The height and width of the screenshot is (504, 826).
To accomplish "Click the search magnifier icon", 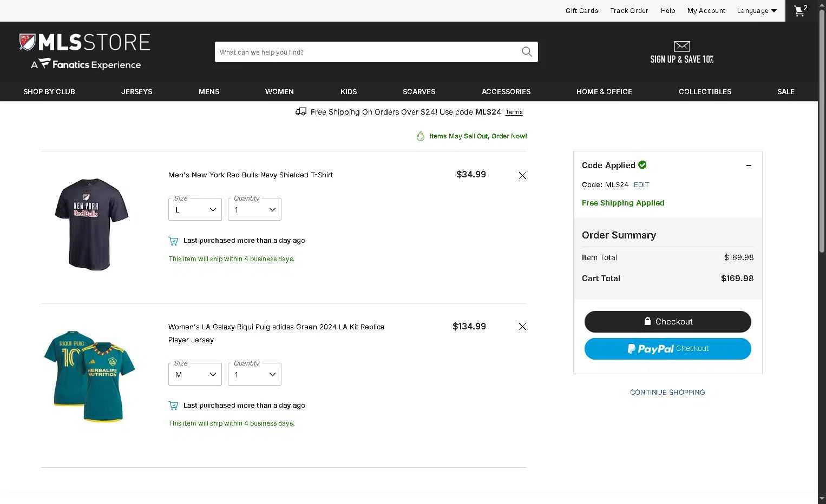I will 527,52.
